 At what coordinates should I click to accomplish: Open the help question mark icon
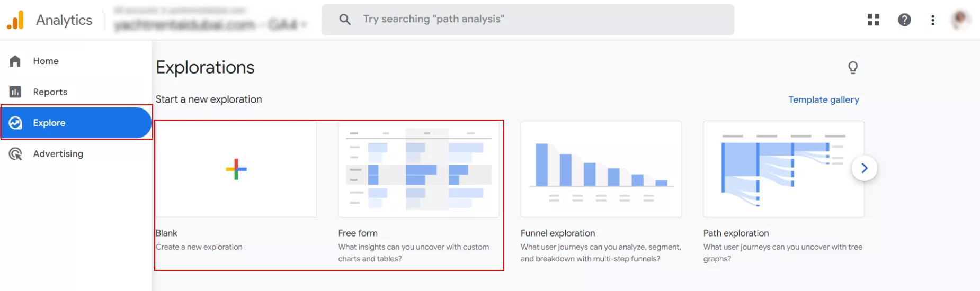pos(904,20)
